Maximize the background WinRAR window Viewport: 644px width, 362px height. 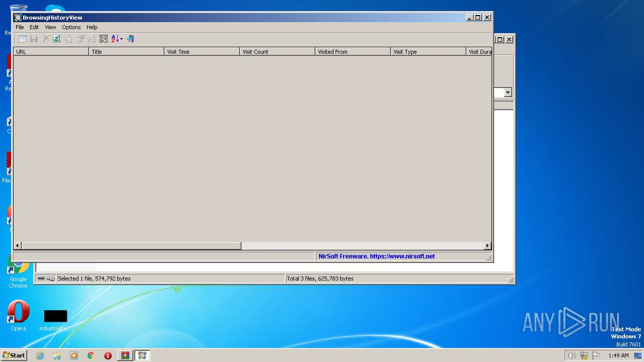(x=500, y=39)
